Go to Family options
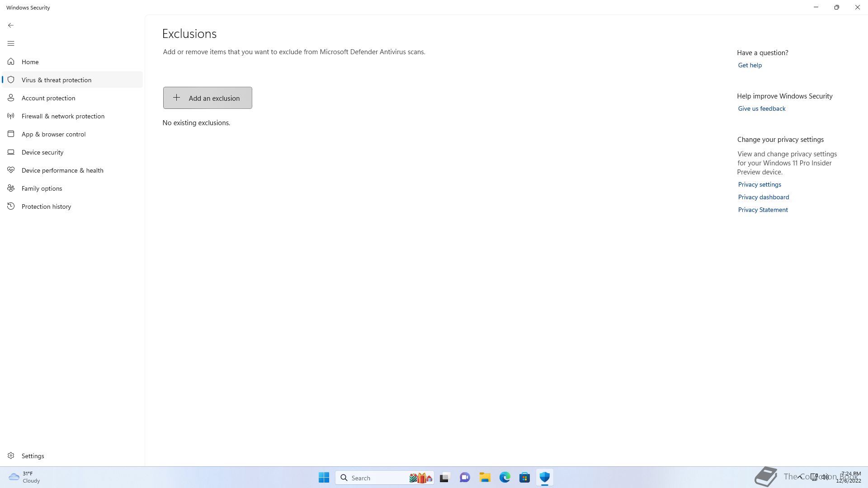 (x=72, y=188)
